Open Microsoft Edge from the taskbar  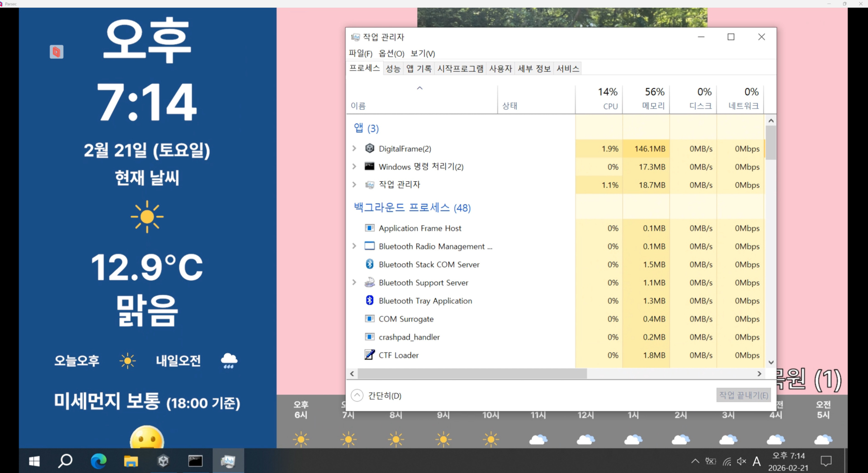point(99,461)
